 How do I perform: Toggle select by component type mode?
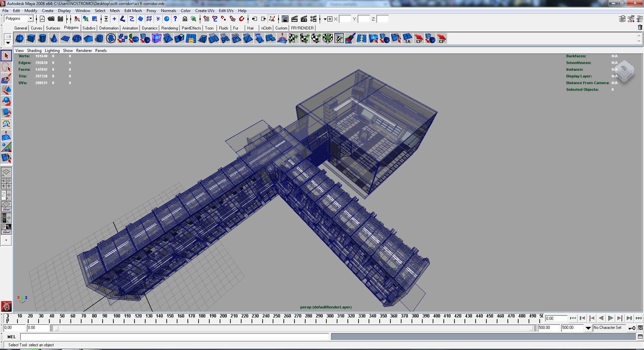95,19
